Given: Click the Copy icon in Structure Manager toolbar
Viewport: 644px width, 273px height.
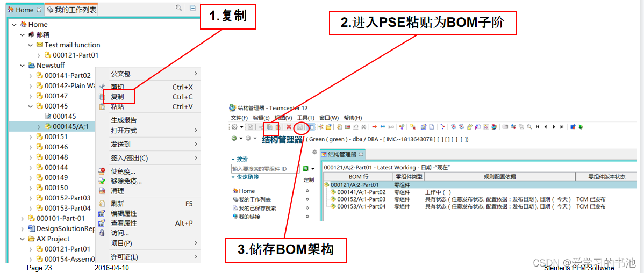Looking at the screenshot, I should (x=269, y=127).
